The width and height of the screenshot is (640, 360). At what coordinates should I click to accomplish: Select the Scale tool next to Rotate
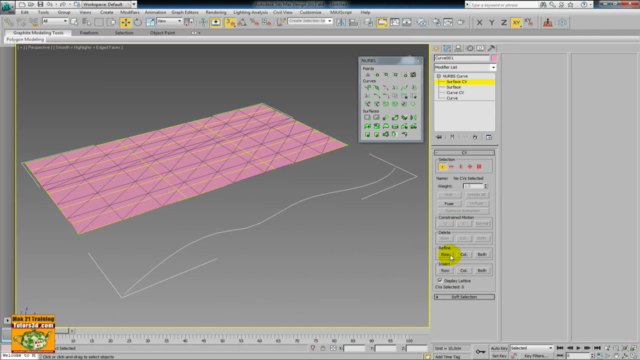point(150,22)
